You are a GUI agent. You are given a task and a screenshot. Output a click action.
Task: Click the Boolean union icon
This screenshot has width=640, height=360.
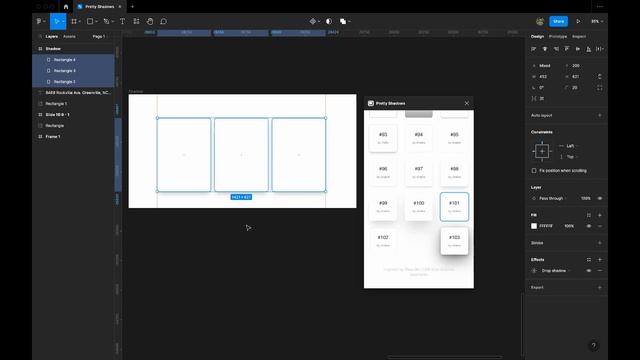pyautogui.click(x=343, y=21)
